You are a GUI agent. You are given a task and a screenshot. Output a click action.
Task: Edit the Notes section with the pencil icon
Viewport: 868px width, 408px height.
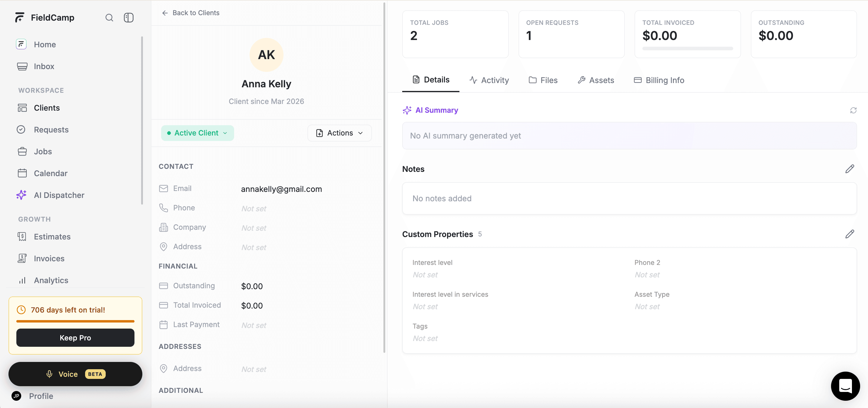point(850,169)
